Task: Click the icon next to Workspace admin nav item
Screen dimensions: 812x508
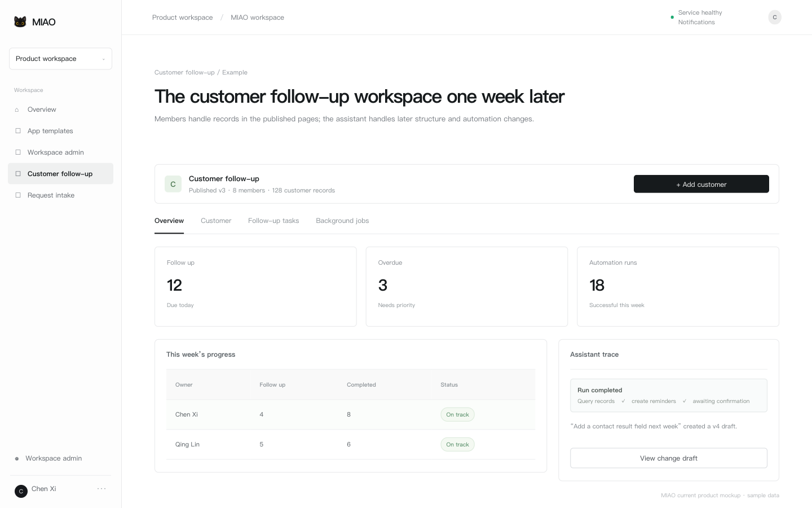Action: click(x=18, y=152)
